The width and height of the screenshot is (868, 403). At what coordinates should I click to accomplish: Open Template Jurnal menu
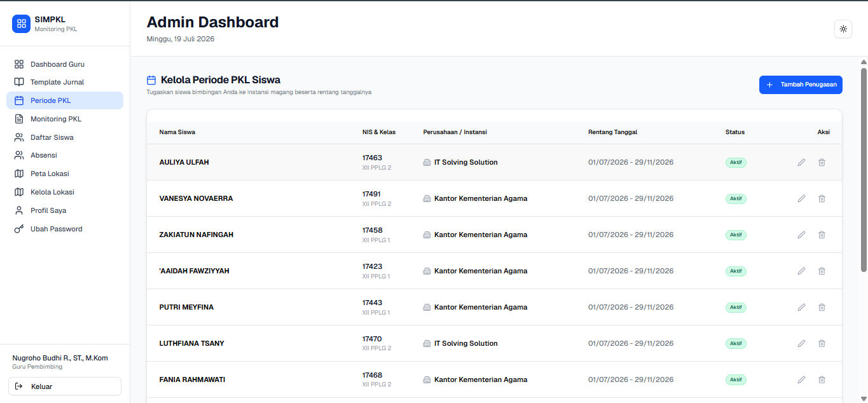pyautogui.click(x=65, y=82)
